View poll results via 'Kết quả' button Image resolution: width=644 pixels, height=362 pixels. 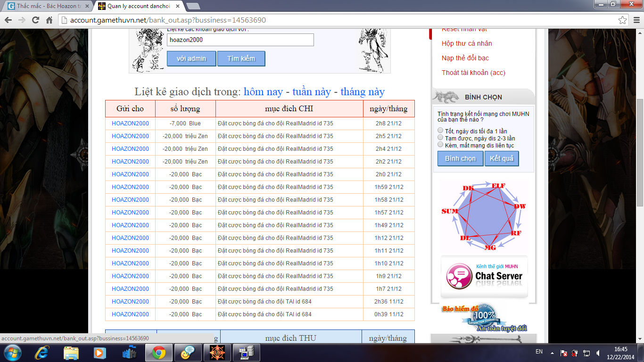(502, 158)
